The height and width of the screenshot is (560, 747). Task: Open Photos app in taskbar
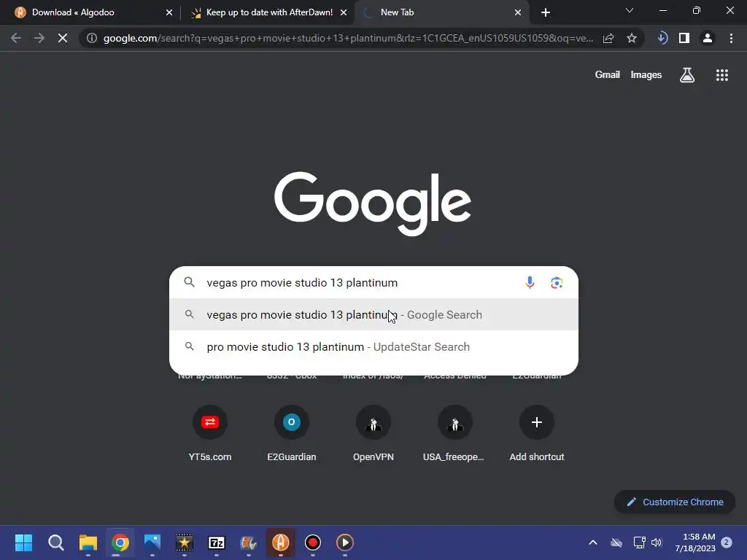[152, 542]
